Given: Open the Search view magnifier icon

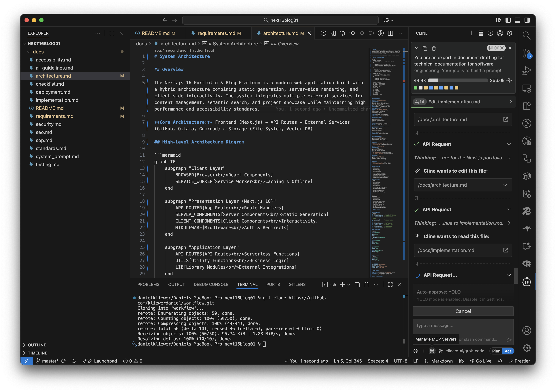Looking at the screenshot, I should [526, 36].
